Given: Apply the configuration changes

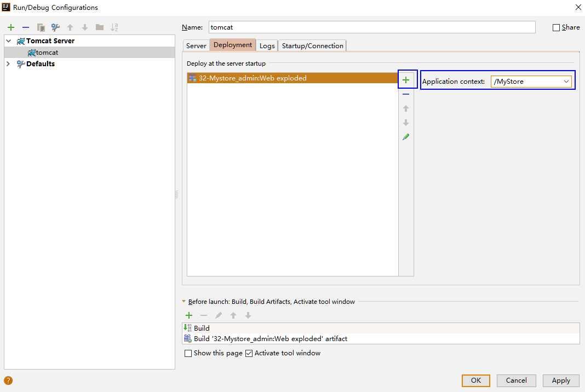Looking at the screenshot, I should coord(561,381).
